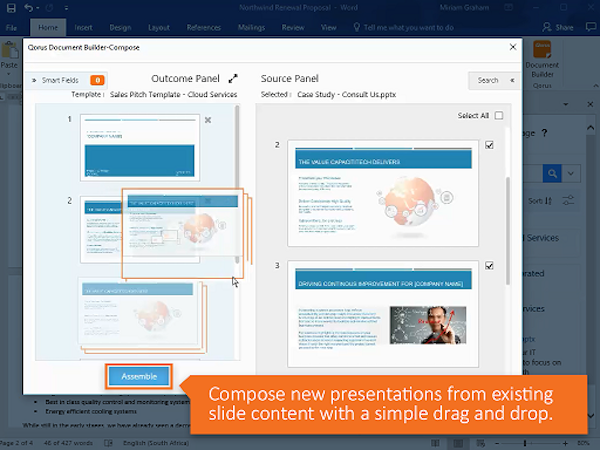Toggle the Select All checkbox

pyautogui.click(x=498, y=116)
